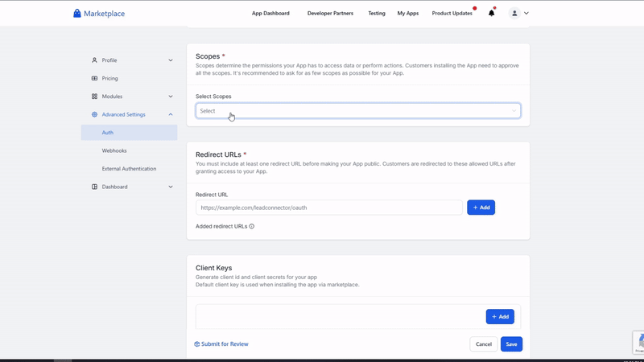The height and width of the screenshot is (362, 644).
Task: Click the Marketplace title text
Action: tap(105, 14)
